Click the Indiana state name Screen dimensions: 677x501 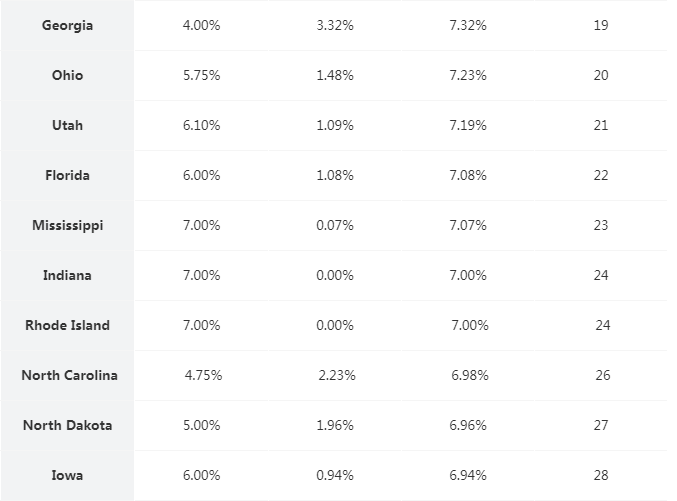[67, 276]
